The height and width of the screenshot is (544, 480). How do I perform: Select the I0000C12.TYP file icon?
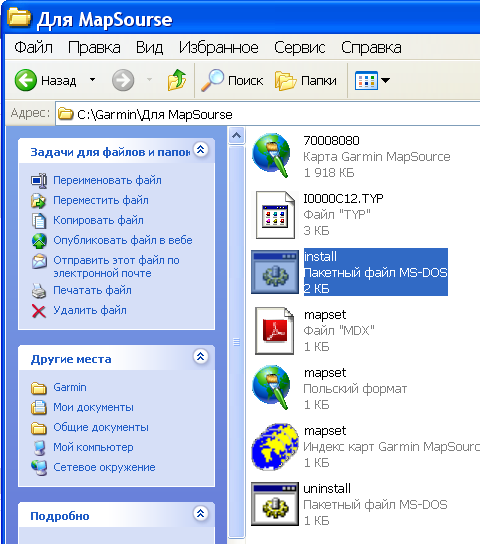pos(275,215)
